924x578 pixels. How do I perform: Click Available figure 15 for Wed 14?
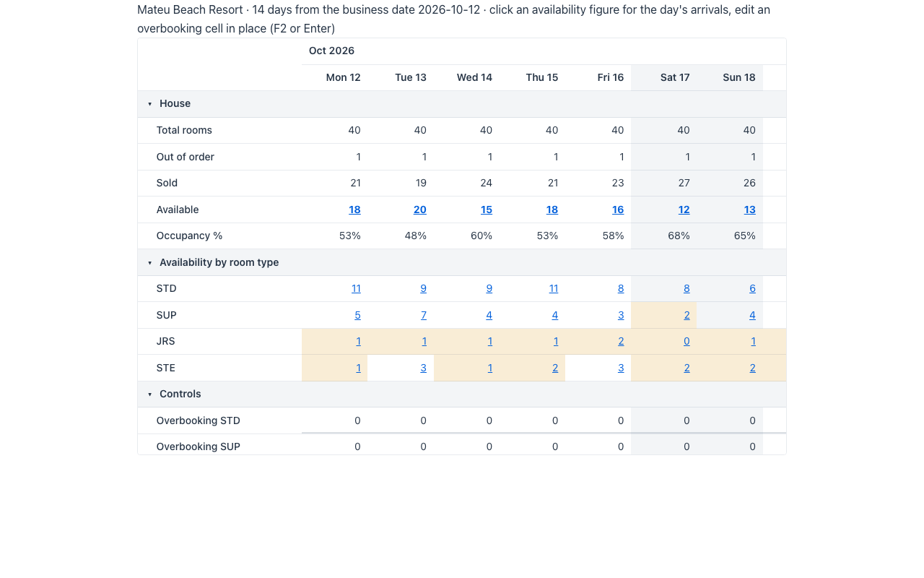coord(487,210)
